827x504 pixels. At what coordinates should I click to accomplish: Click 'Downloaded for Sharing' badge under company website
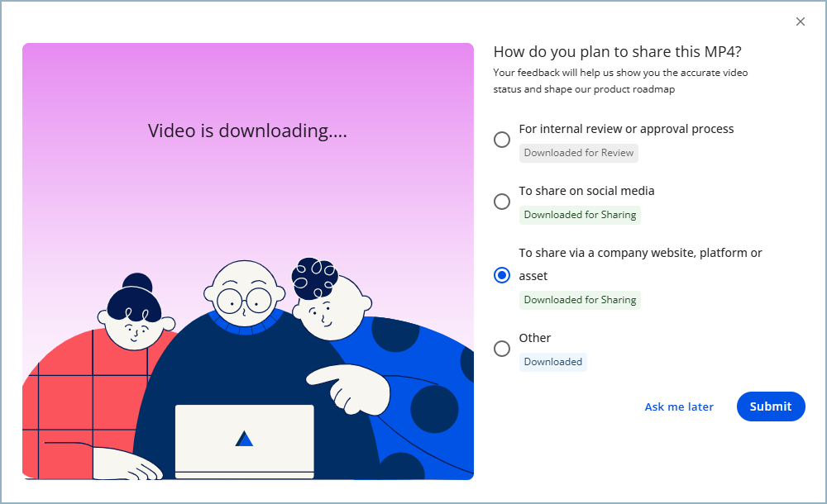(580, 300)
